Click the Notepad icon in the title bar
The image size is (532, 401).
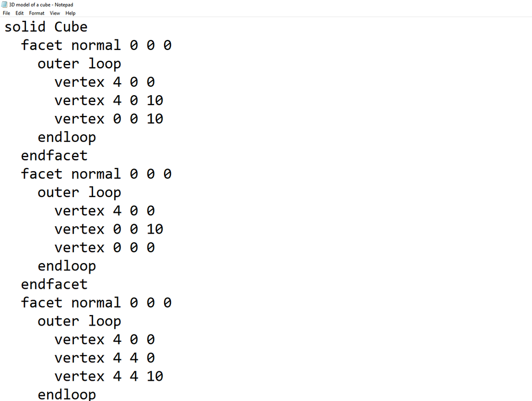click(x=5, y=5)
